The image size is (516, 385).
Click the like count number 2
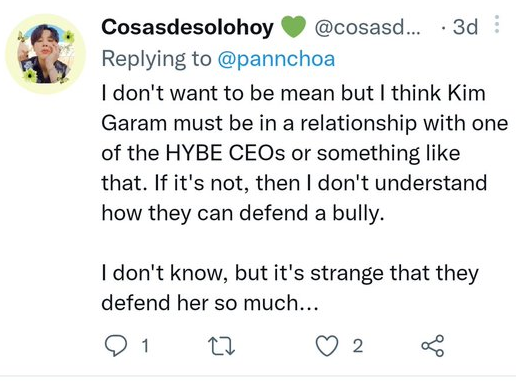tap(358, 346)
